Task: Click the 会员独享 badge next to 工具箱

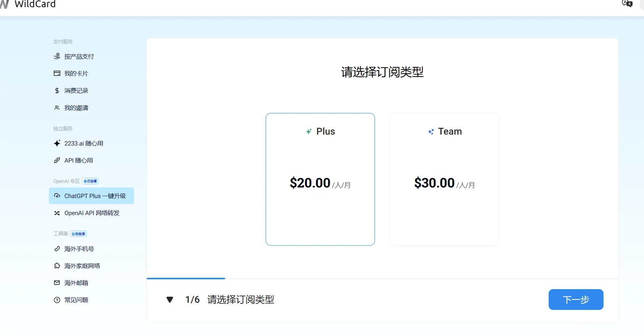Action: tap(78, 234)
